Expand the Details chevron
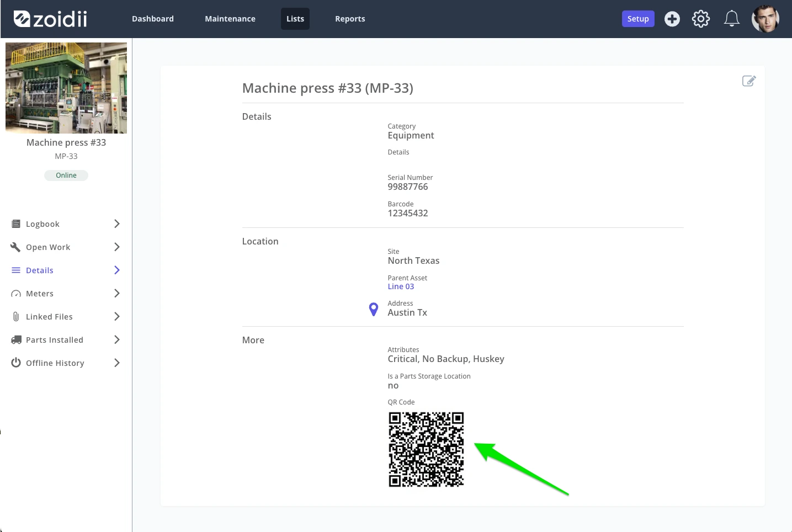 (x=117, y=270)
